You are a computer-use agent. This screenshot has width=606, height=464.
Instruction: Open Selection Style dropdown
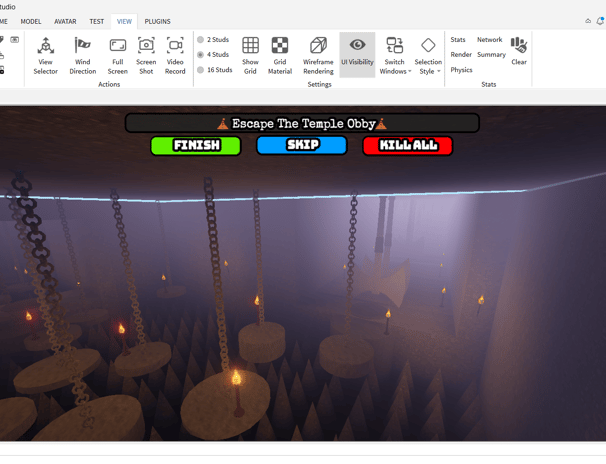[x=428, y=56]
